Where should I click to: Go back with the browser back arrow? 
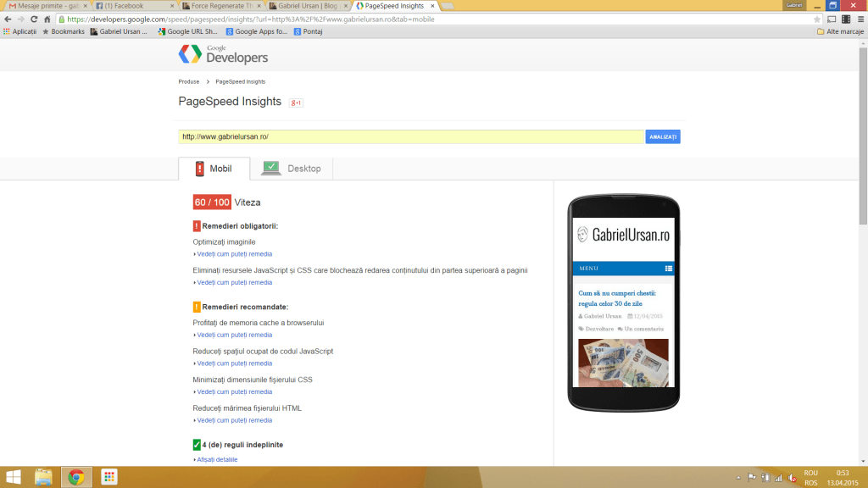point(8,19)
